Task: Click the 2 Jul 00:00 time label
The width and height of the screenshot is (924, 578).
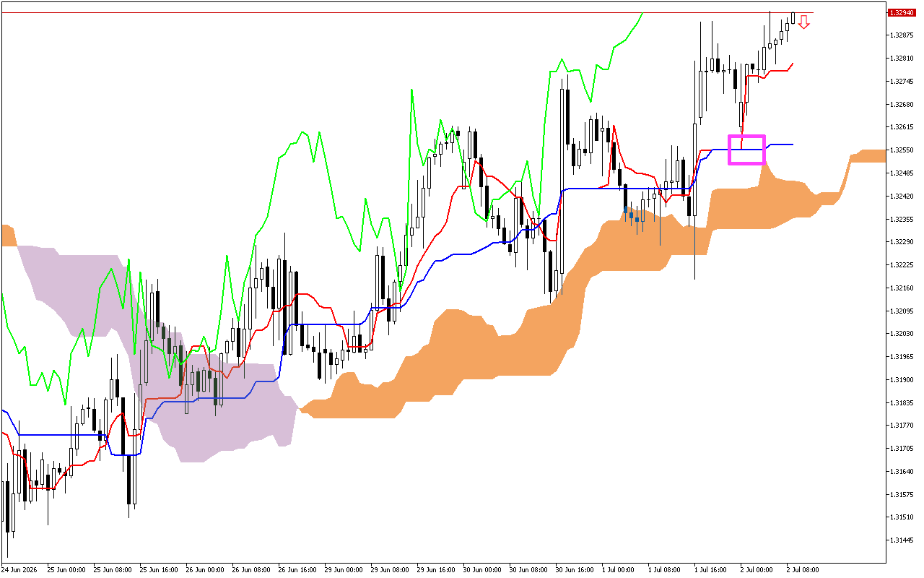Action: [x=758, y=569]
